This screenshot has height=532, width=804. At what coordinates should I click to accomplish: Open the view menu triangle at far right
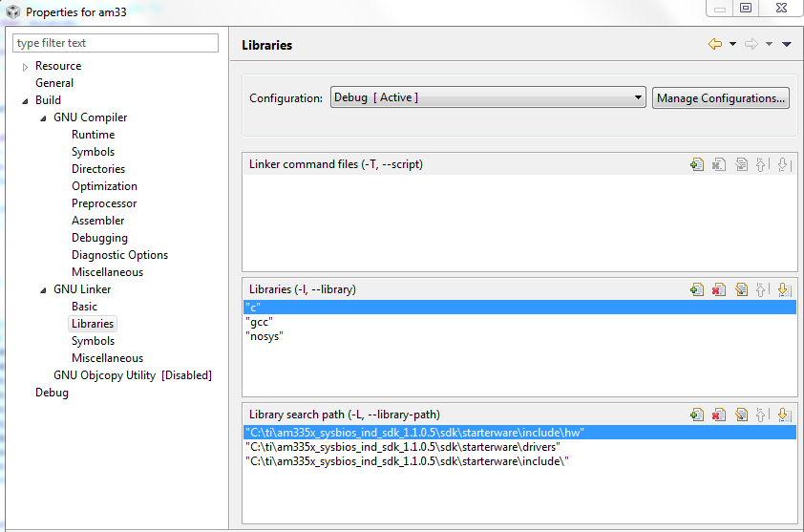(787, 45)
